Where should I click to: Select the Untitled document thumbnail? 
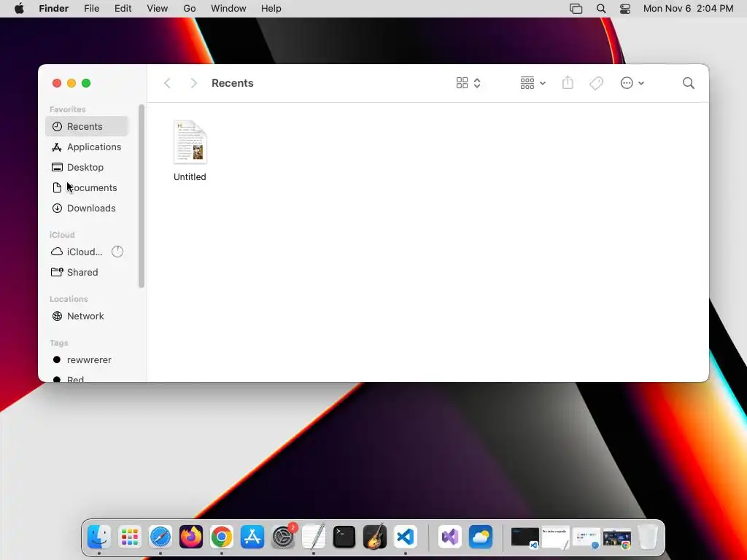190,142
